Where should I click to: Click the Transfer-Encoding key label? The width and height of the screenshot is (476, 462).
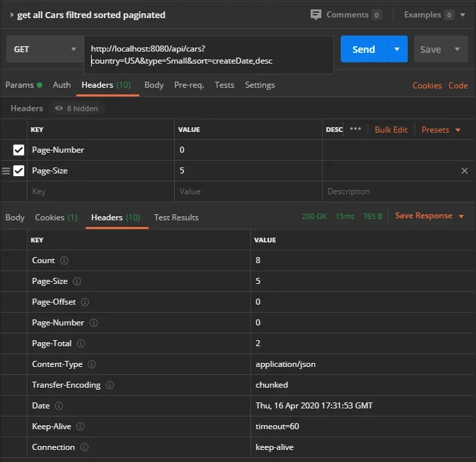[66, 385]
